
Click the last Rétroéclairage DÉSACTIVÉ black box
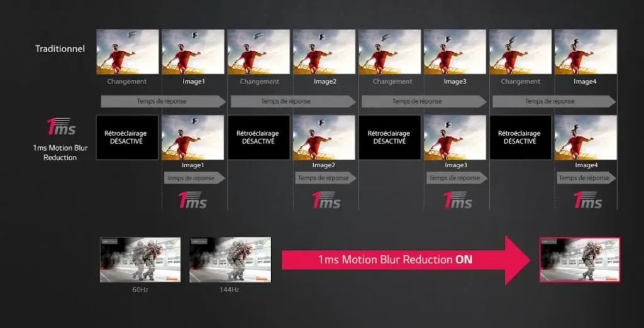(x=520, y=137)
